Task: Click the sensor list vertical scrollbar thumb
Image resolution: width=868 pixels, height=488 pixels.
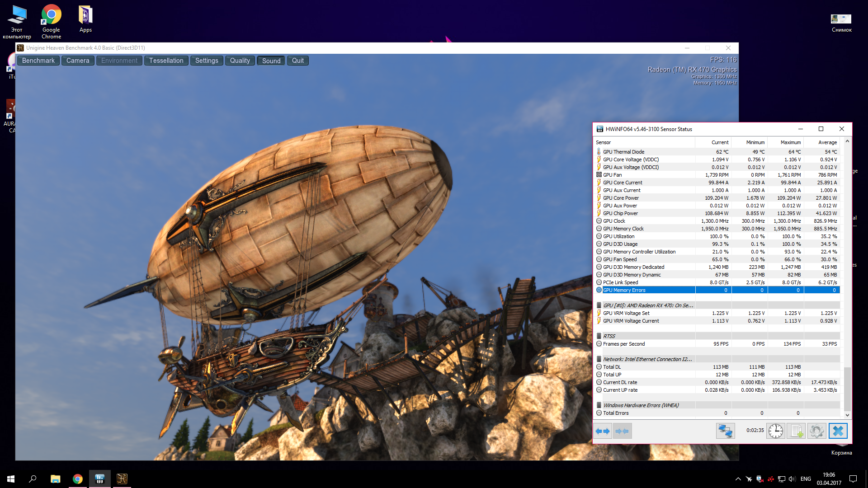Action: [x=847, y=389]
